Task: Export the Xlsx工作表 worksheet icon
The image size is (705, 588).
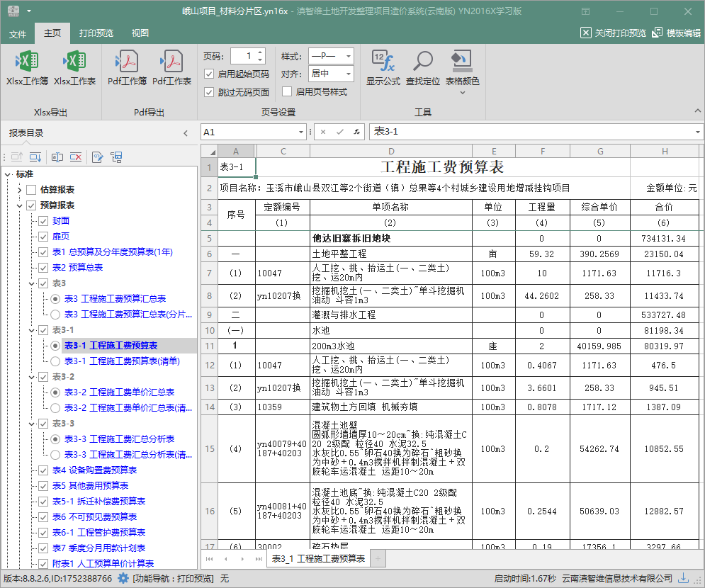Action: point(74,61)
